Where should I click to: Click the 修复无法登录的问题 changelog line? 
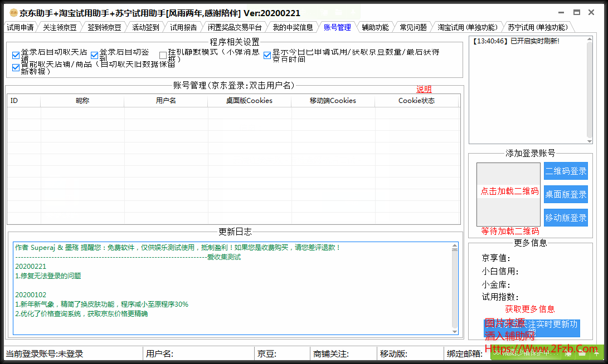(x=48, y=276)
